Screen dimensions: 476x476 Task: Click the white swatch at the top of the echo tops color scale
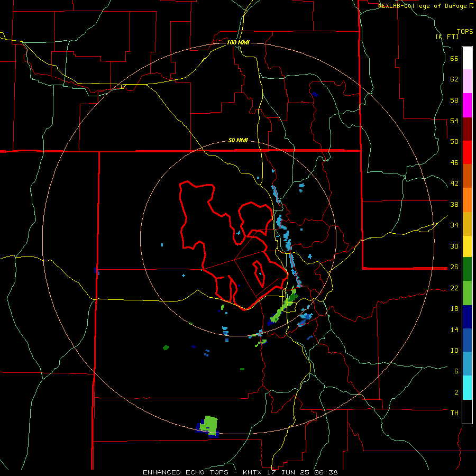click(467, 58)
